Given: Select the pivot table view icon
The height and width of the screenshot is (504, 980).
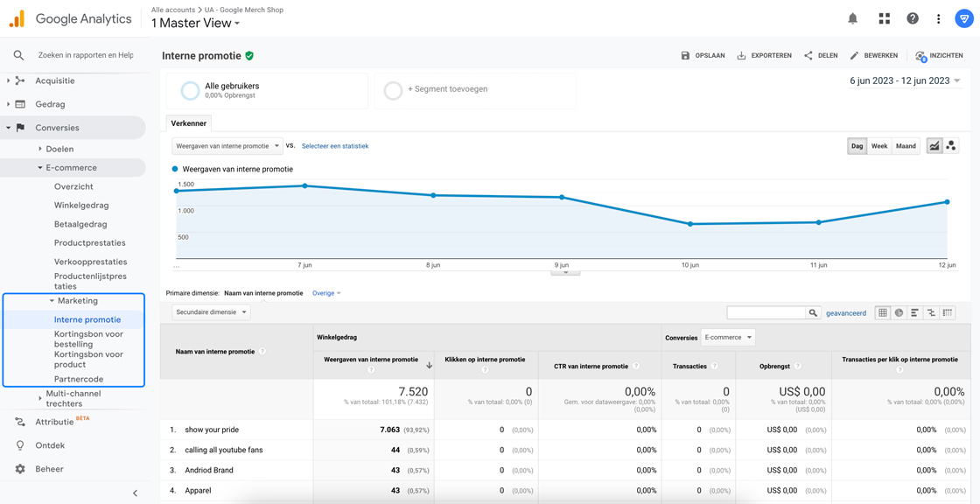Looking at the screenshot, I should point(948,312).
